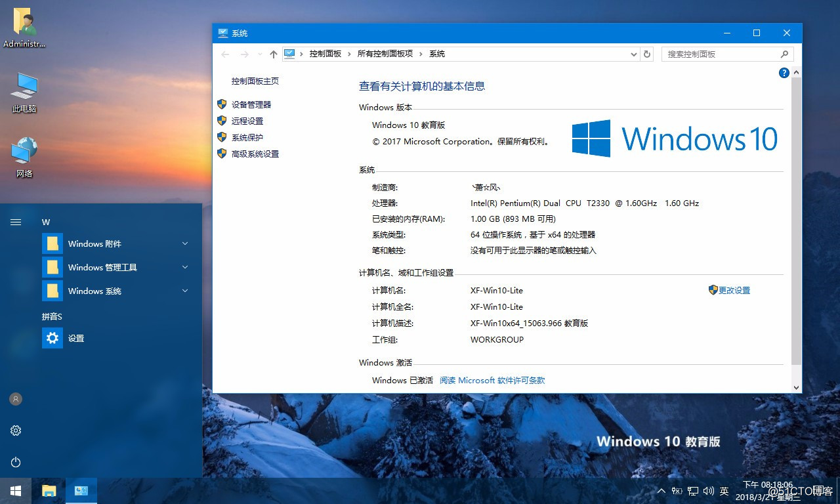Open 设置 app from Start list
Image resolution: width=840 pixels, height=504 pixels.
click(119, 338)
